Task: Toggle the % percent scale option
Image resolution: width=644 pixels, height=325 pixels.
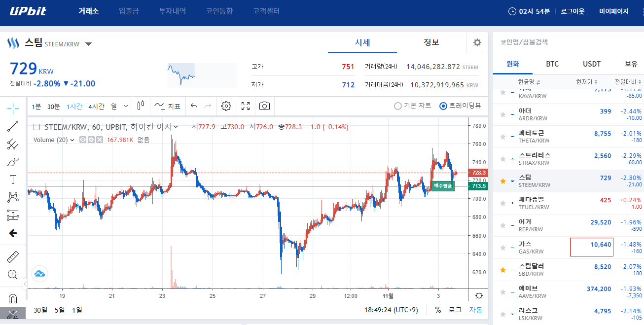Action: (x=438, y=310)
